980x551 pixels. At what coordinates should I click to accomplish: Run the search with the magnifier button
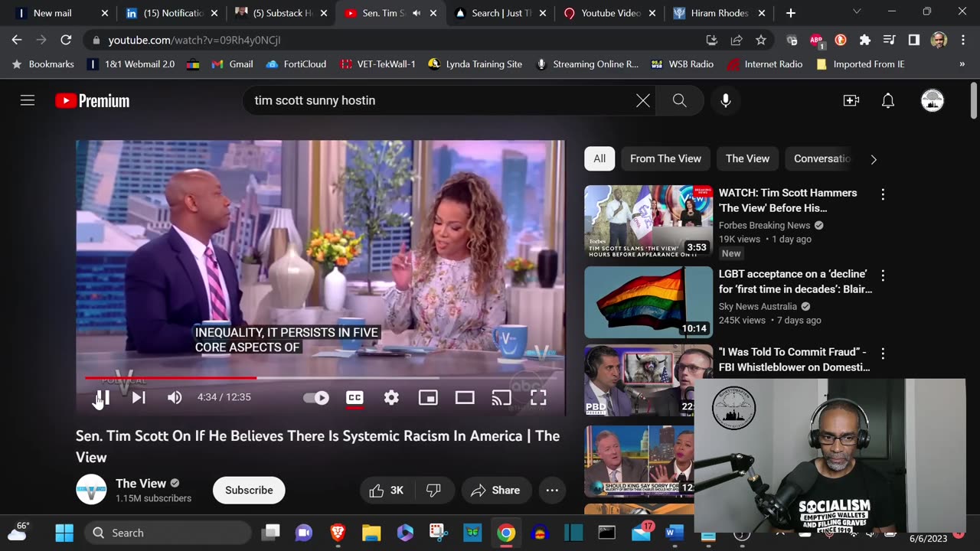tap(679, 100)
